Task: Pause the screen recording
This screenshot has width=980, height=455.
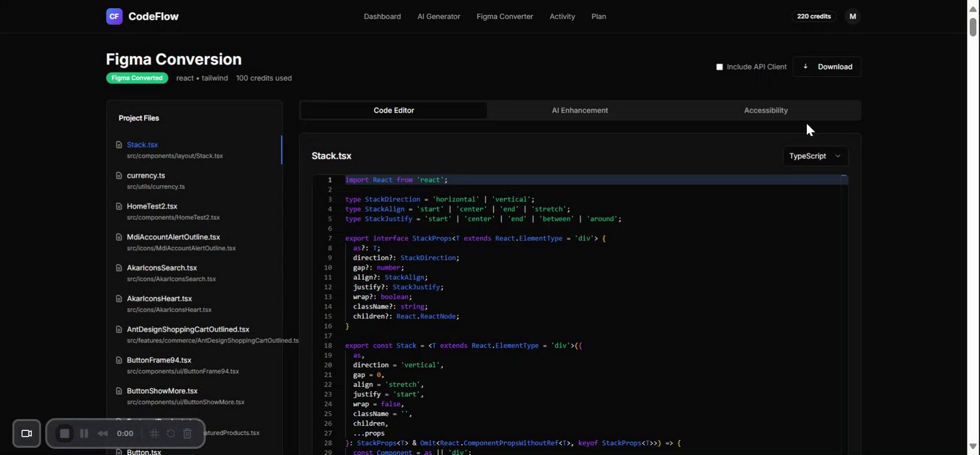Action: pyautogui.click(x=83, y=434)
